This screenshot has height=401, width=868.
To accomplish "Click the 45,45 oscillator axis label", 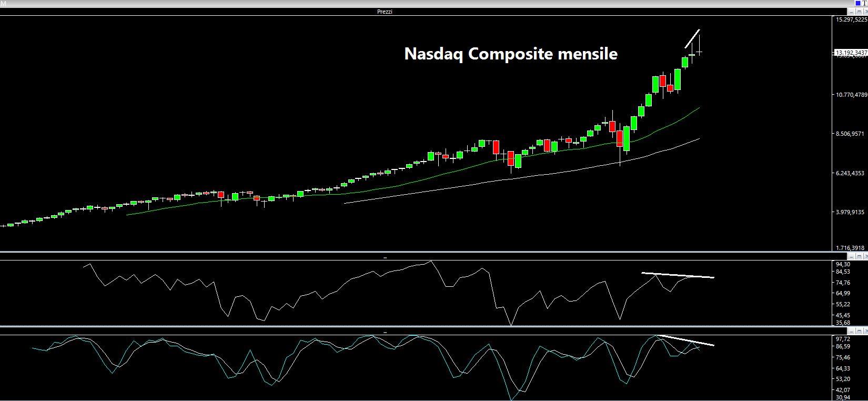I will coord(843,315).
